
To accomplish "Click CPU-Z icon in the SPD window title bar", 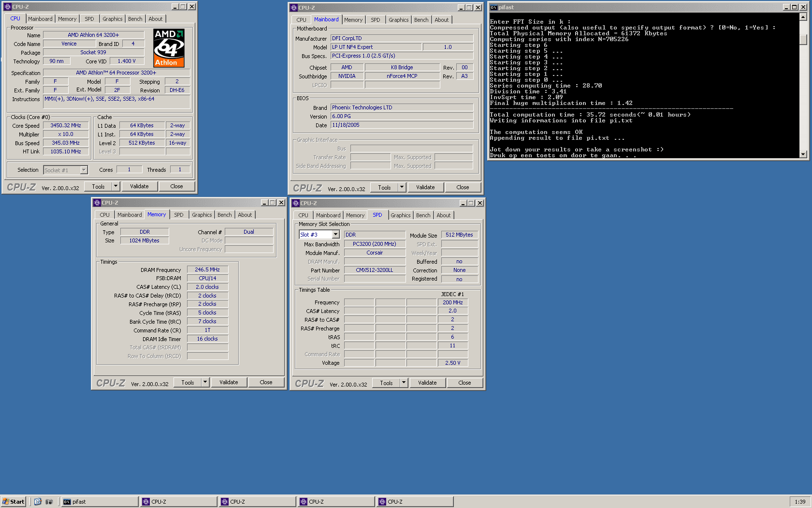I will [x=295, y=203].
